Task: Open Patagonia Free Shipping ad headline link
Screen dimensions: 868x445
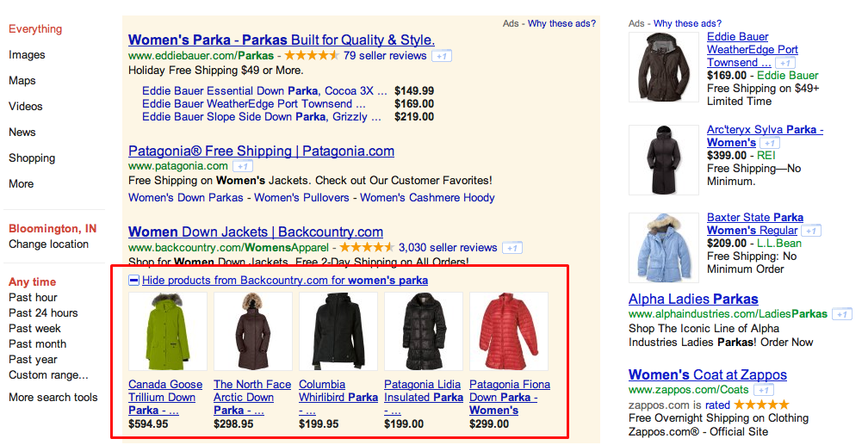Action: click(261, 151)
